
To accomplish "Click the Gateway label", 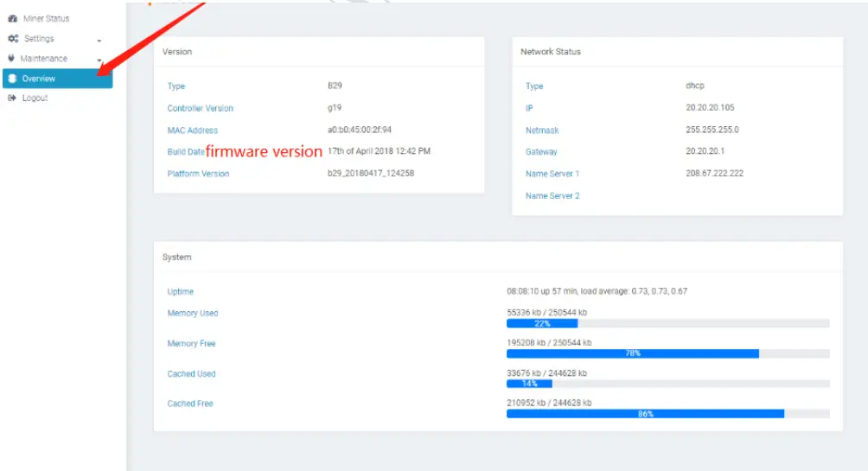I will click(x=541, y=151).
